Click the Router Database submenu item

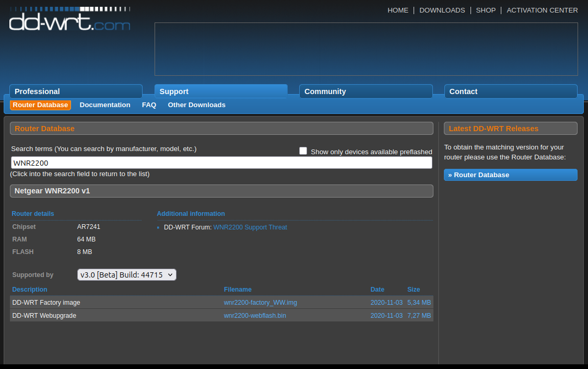coord(41,105)
